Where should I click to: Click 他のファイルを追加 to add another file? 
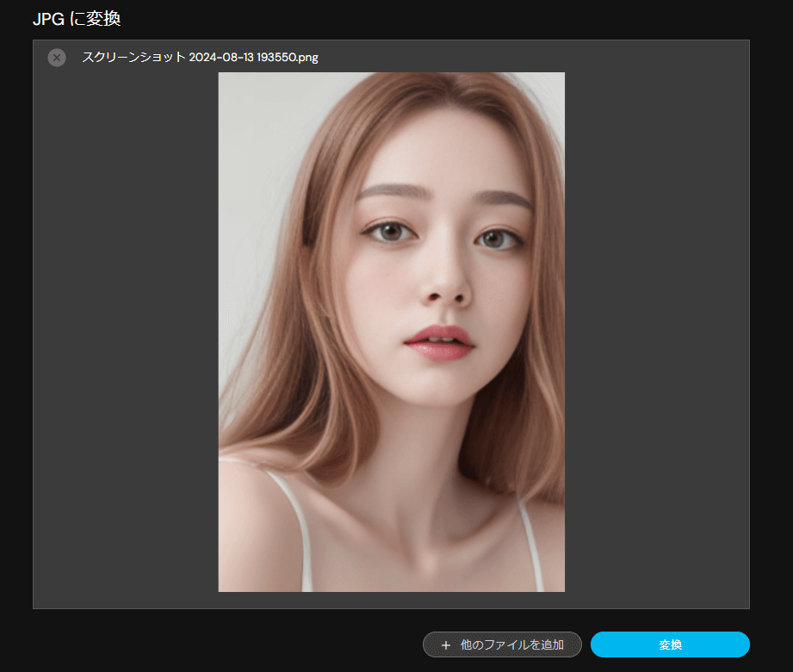click(502, 644)
